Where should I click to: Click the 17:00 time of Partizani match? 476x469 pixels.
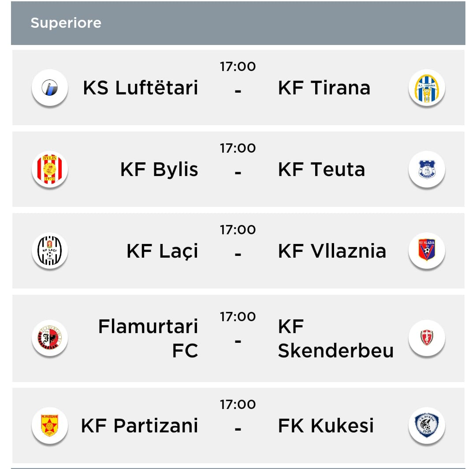[238, 405]
